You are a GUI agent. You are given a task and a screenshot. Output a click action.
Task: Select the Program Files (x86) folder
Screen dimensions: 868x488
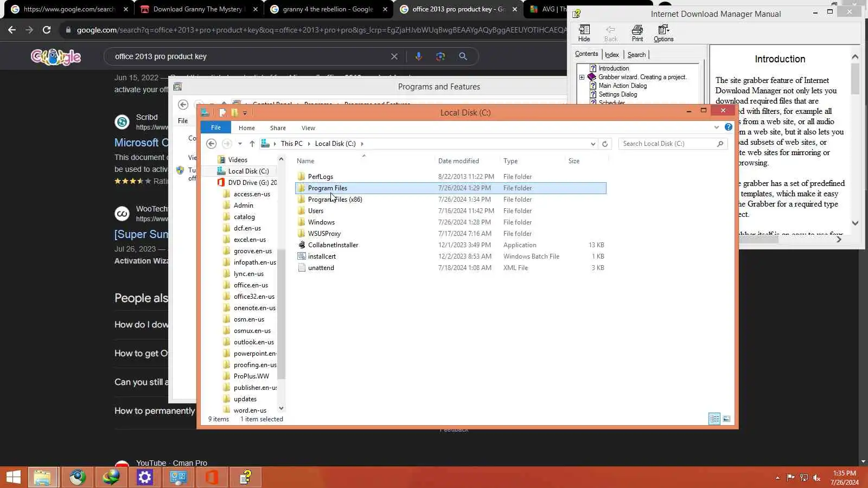pos(335,200)
